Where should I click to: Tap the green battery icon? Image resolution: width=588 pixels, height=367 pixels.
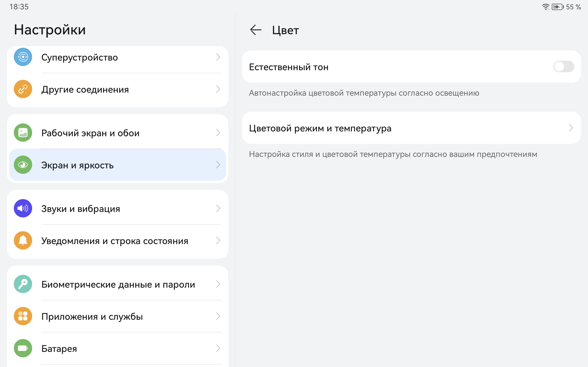(x=23, y=348)
